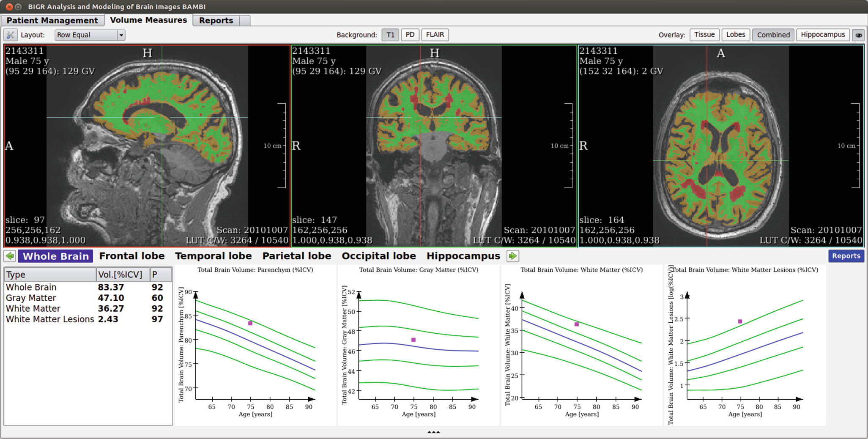
Task: Enable the Lobes overlay
Action: 736,35
